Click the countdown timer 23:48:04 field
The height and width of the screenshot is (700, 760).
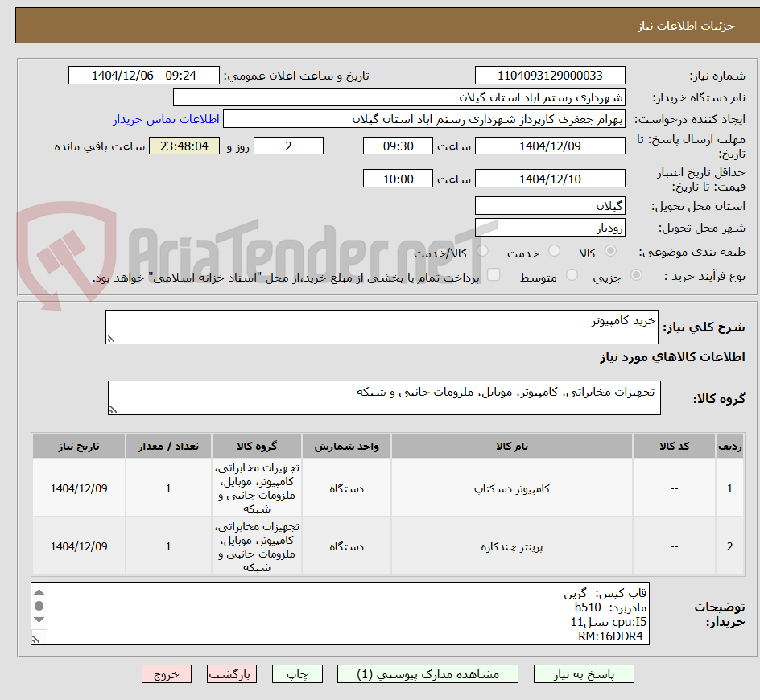184,146
